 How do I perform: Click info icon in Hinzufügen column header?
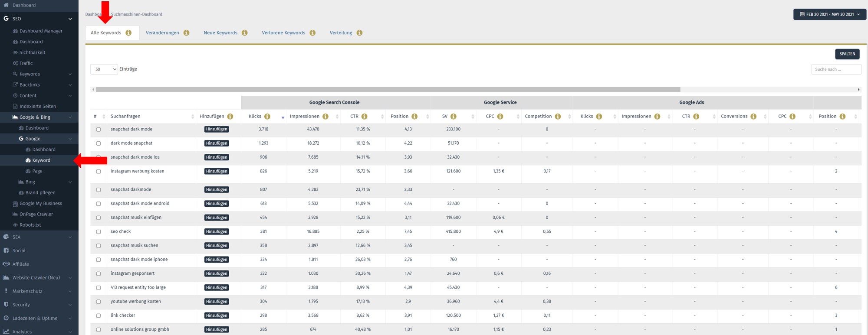(230, 117)
